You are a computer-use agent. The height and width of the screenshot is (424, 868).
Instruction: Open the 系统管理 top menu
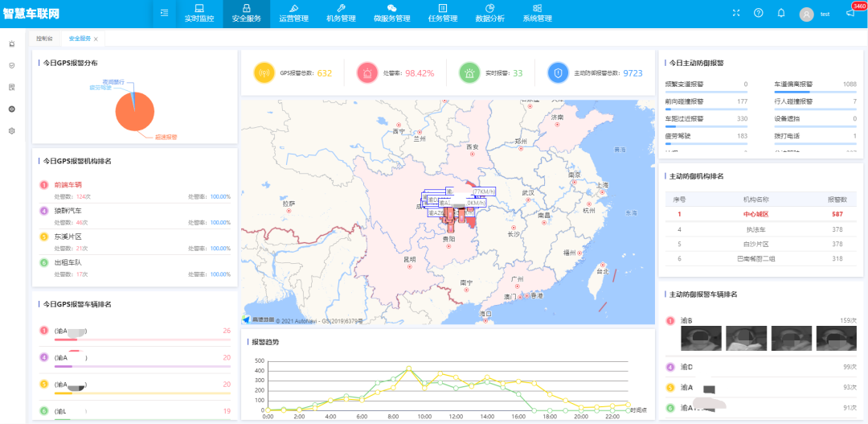click(537, 14)
